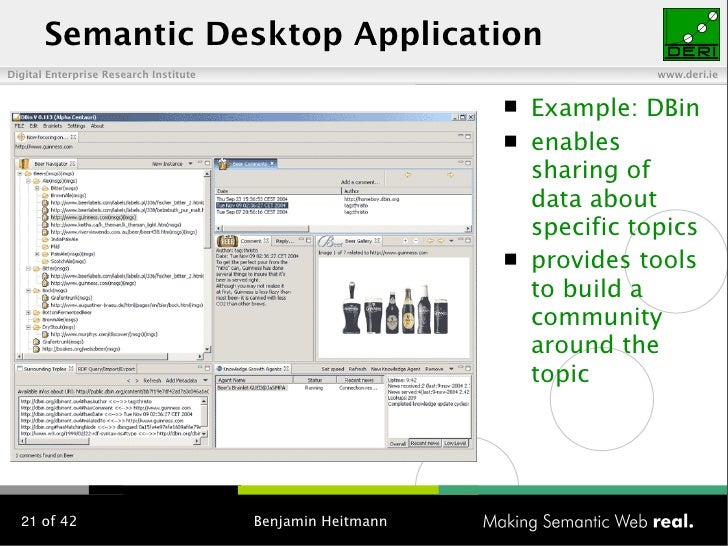
Task: Select the Beer Navigator tab
Action: [47, 164]
